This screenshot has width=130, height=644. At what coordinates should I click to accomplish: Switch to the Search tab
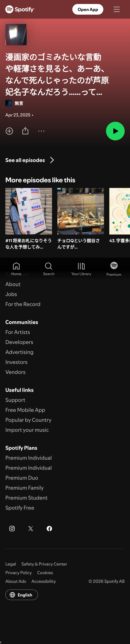click(x=49, y=269)
